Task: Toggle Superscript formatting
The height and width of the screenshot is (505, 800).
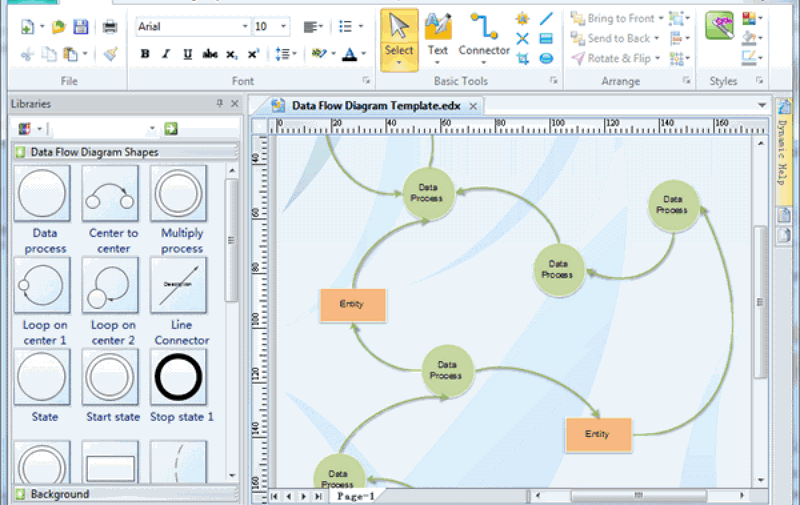Action: click(x=254, y=54)
